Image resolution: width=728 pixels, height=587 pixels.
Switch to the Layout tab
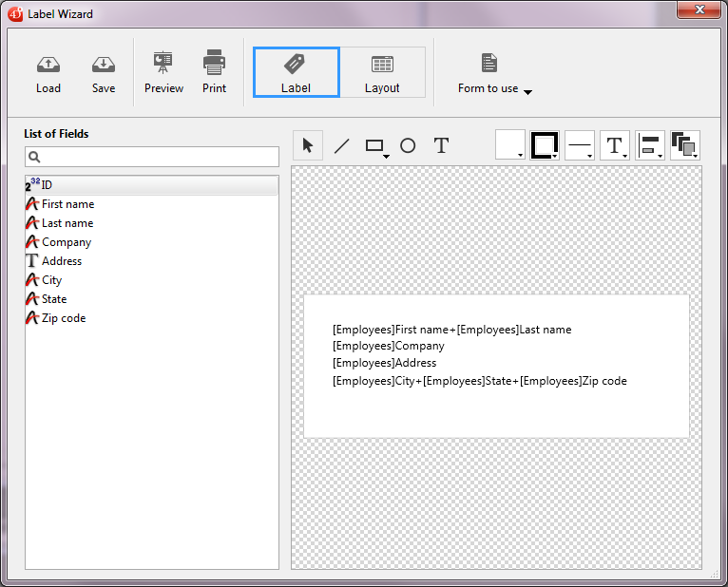tap(382, 72)
